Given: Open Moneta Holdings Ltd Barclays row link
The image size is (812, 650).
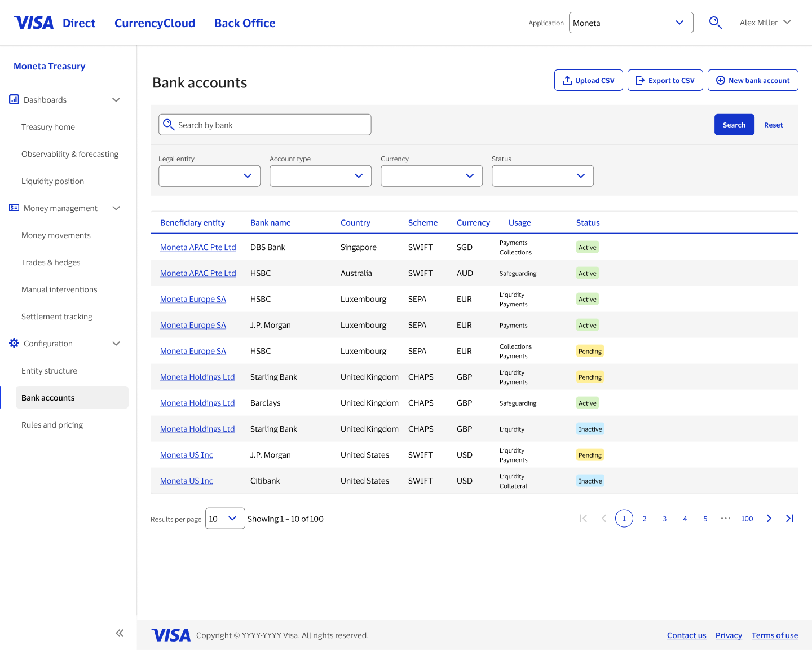Looking at the screenshot, I should [197, 403].
